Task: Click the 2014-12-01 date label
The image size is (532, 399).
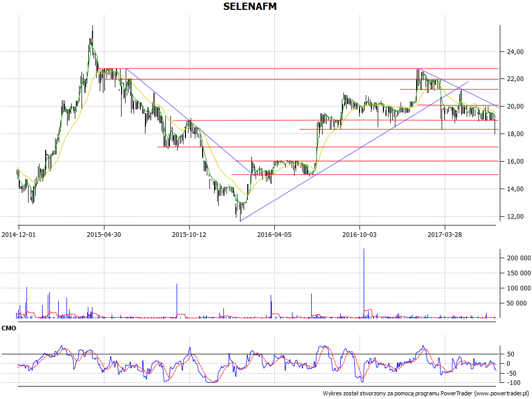Action: tap(19, 234)
